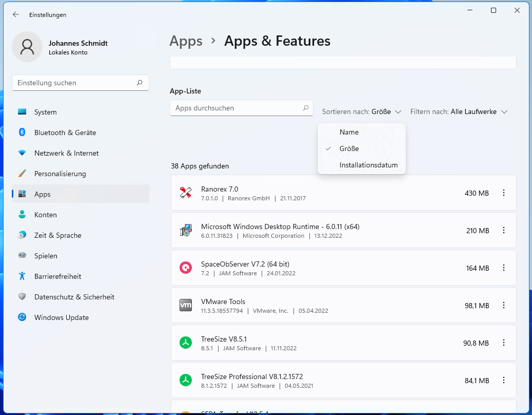
Task: Click the TreeSize V8.5.1 app icon
Action: click(x=186, y=343)
